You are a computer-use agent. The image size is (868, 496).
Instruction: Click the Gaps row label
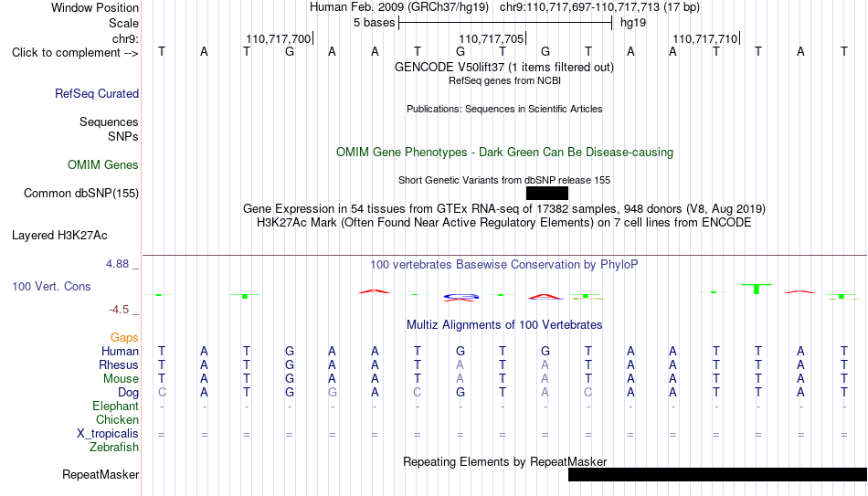124,338
